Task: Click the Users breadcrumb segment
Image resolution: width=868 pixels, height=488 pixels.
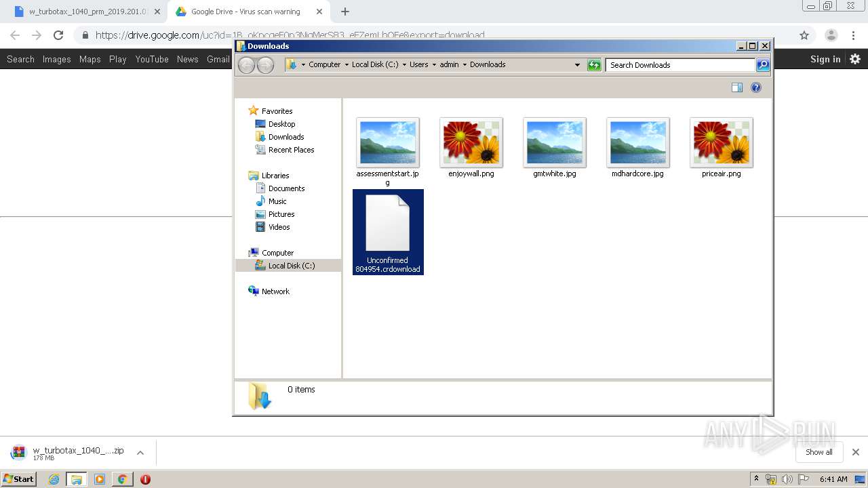Action: [x=418, y=65]
